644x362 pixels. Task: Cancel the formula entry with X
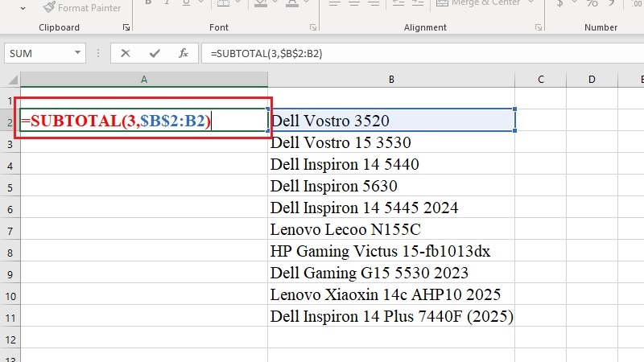point(126,53)
